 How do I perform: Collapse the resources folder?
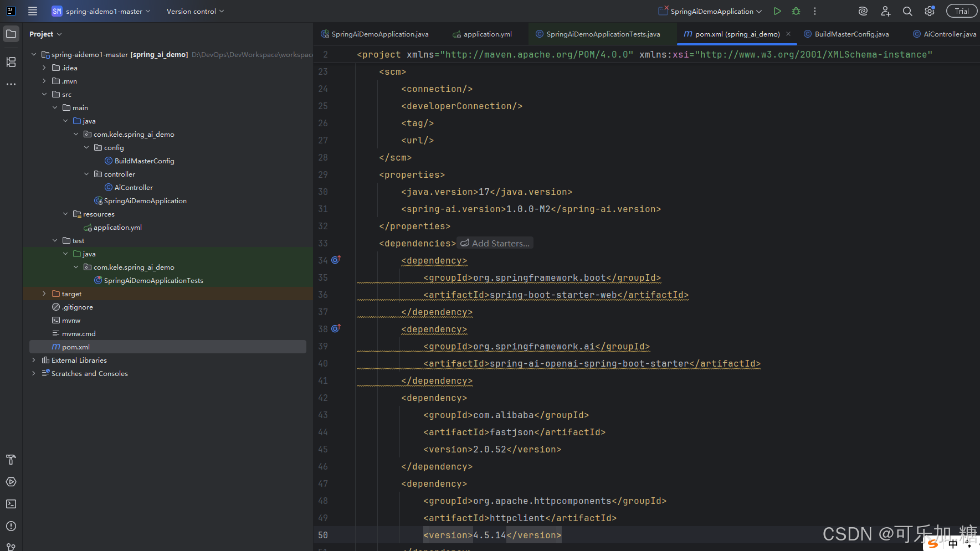[x=65, y=214]
